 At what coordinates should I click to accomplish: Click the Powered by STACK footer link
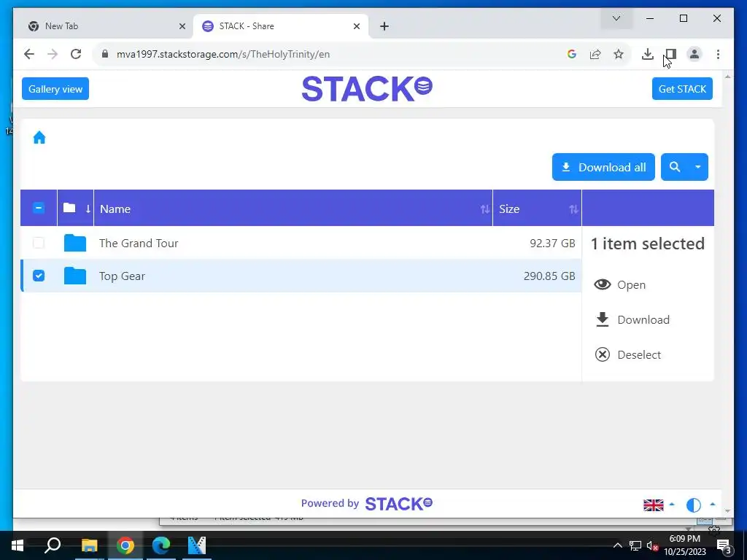(x=367, y=503)
